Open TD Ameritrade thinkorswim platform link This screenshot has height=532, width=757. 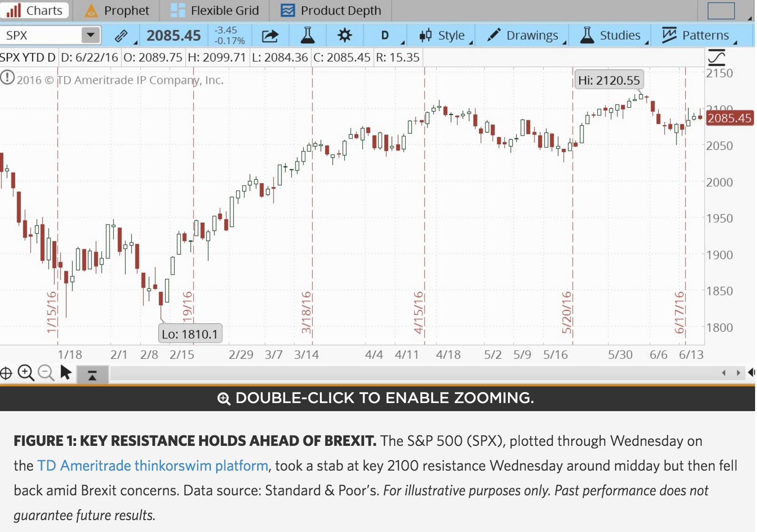[152, 465]
